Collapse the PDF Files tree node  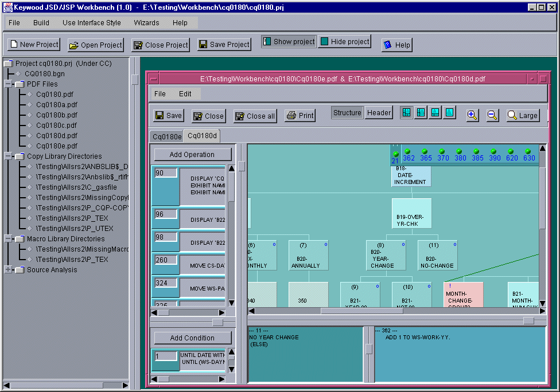click(8, 84)
